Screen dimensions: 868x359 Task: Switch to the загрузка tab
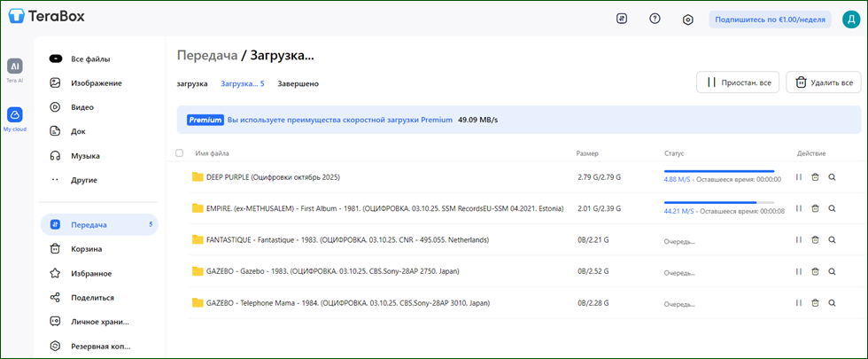tap(192, 83)
